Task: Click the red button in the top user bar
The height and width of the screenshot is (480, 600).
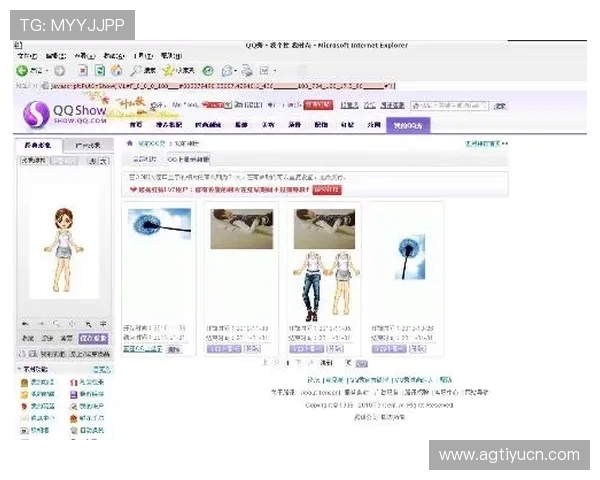Action: click(x=318, y=105)
